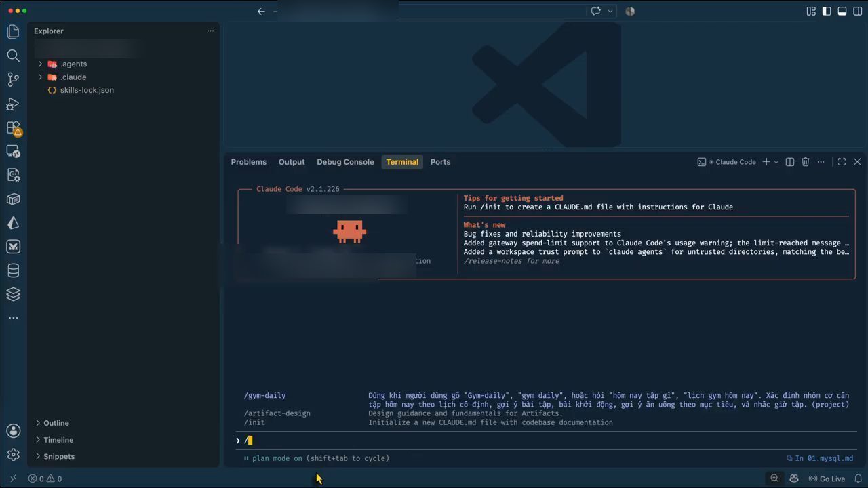Switch to the Ports tab
Viewport: 868px width, 488px height.
point(440,162)
